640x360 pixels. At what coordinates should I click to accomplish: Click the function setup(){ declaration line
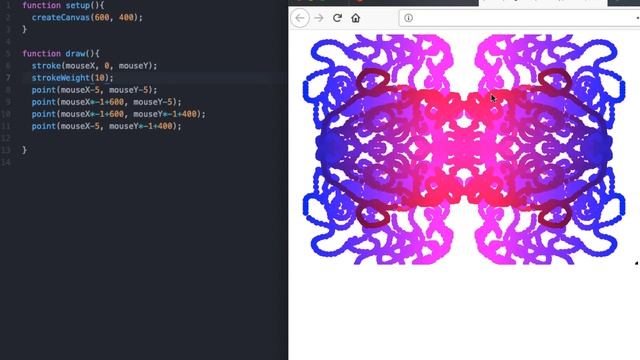click(63, 6)
